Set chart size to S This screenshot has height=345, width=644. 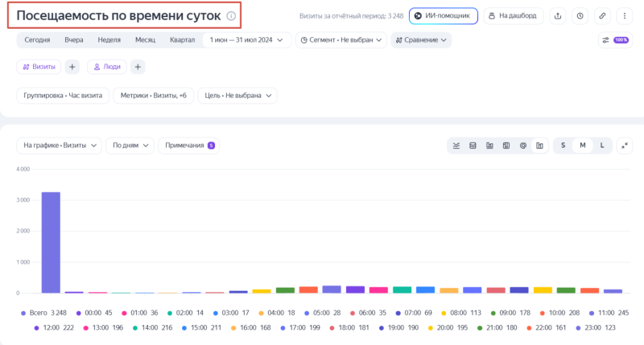(563, 146)
